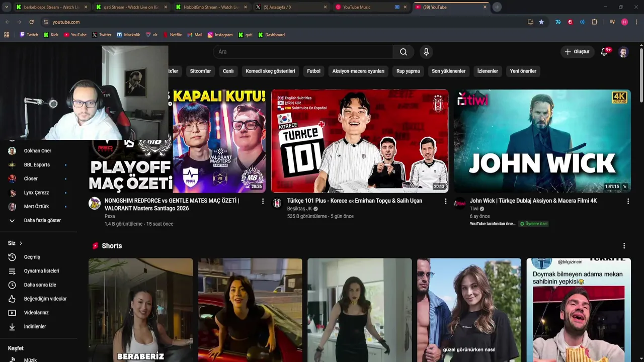Open 'Beğendiğim videolar' in the sidebar
Screen dimensions: 644x362
(x=39, y=299)
